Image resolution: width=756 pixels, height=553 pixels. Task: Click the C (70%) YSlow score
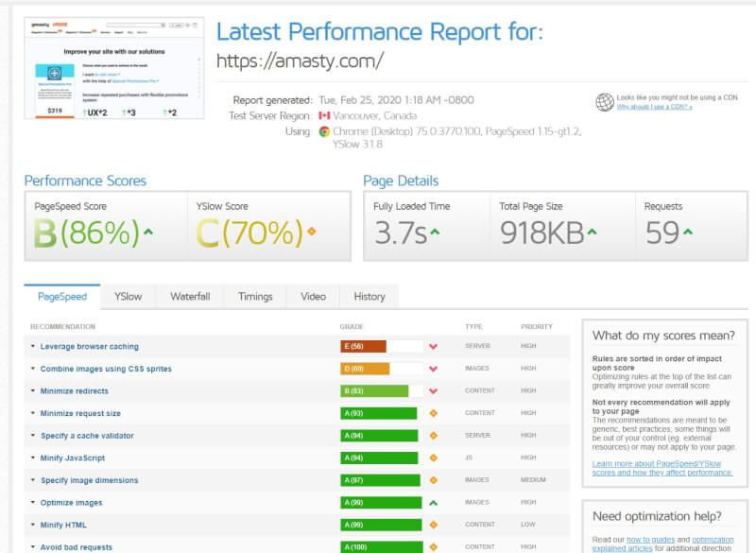(x=249, y=233)
